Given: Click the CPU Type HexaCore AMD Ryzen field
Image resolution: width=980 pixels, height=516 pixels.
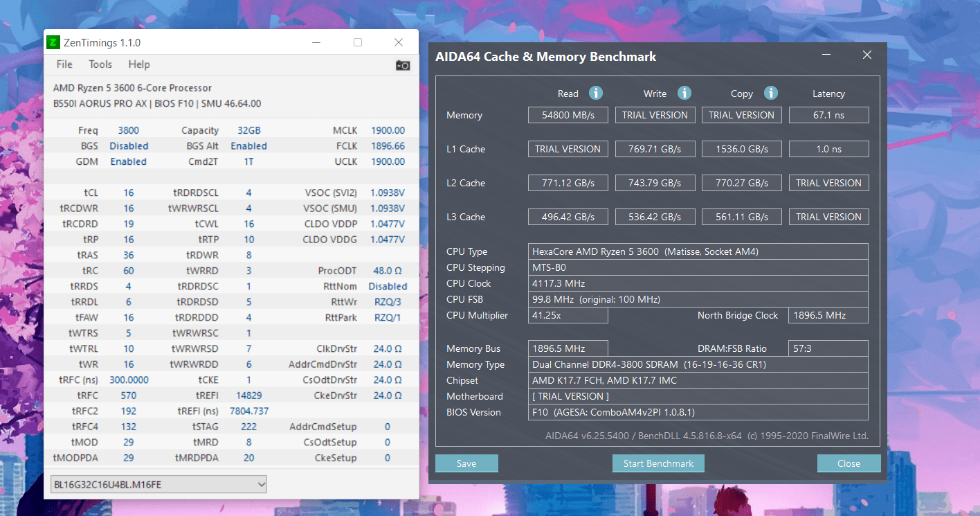Looking at the screenshot, I should click(698, 251).
